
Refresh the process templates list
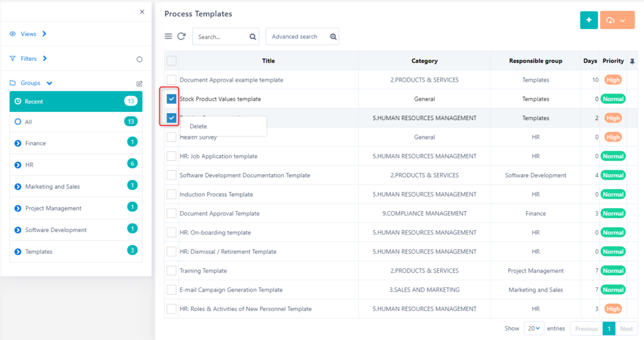pyautogui.click(x=182, y=36)
